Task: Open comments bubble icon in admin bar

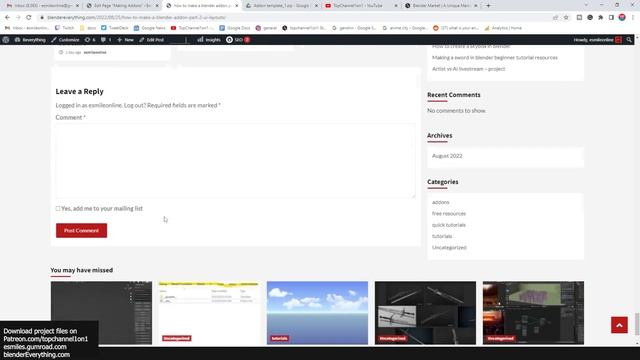Action: (x=106, y=40)
